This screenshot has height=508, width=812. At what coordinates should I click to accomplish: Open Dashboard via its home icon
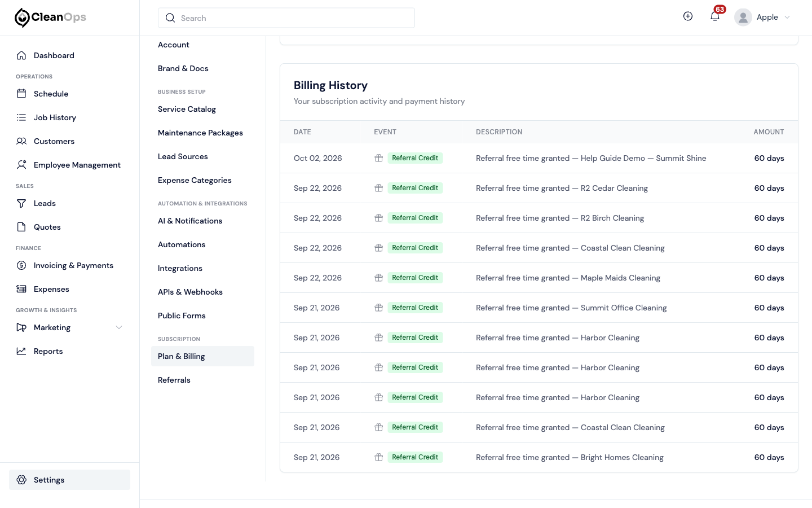[21, 55]
